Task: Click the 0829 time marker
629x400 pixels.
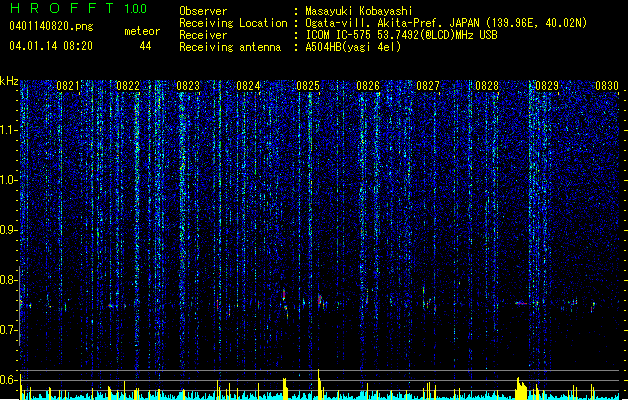Action: [x=547, y=86]
